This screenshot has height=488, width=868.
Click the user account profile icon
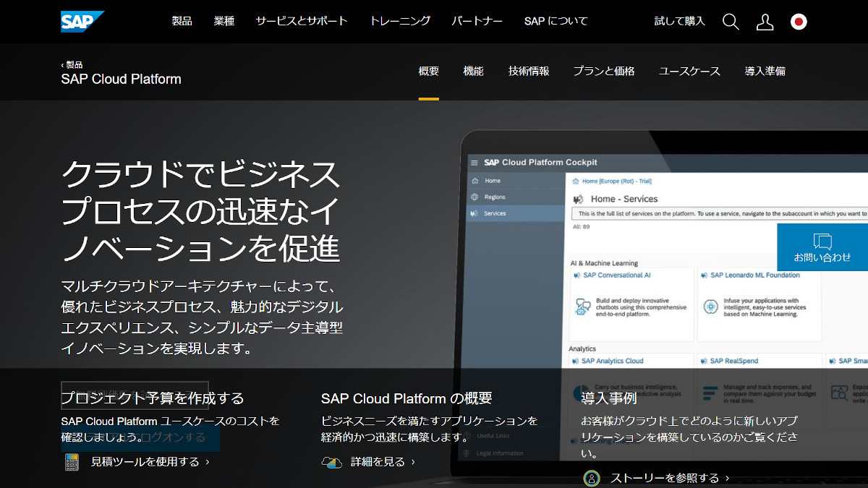(765, 22)
